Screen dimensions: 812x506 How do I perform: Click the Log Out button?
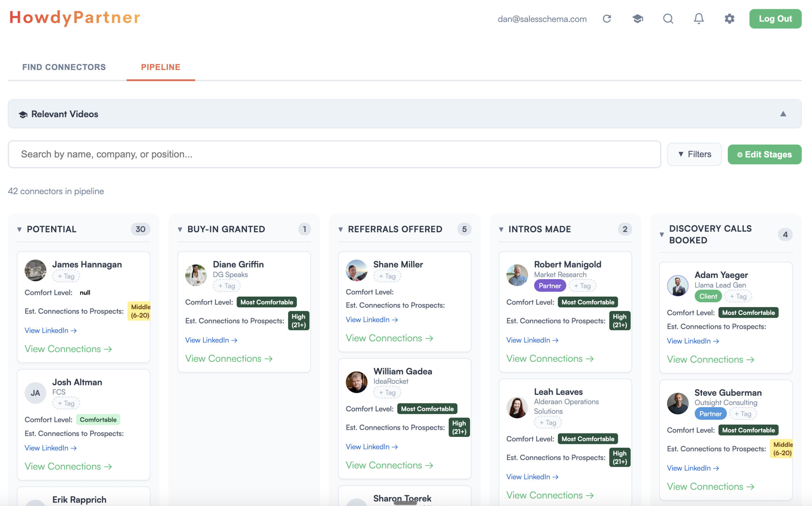(x=775, y=18)
